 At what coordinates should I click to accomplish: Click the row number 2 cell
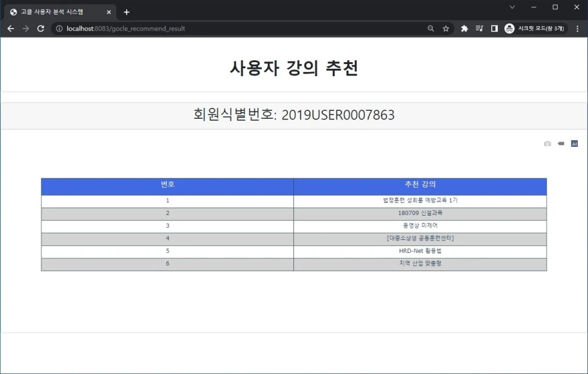tap(167, 214)
